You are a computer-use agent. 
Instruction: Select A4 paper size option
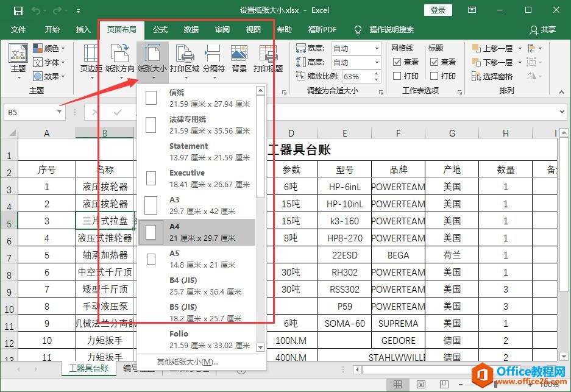[197, 232]
